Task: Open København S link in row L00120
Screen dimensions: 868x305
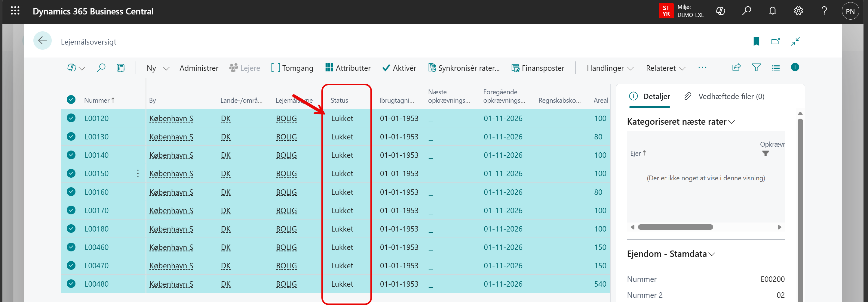Action: (x=171, y=118)
